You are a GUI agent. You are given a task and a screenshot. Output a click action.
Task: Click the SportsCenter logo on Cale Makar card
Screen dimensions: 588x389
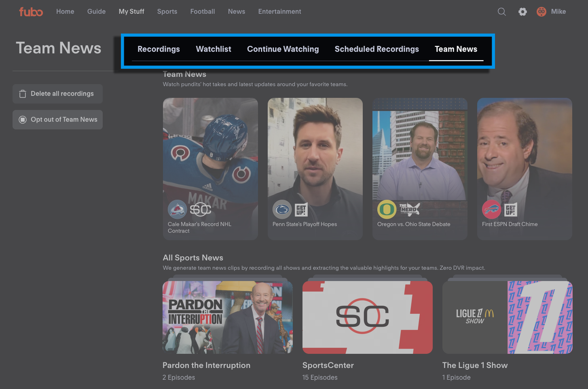pos(201,209)
